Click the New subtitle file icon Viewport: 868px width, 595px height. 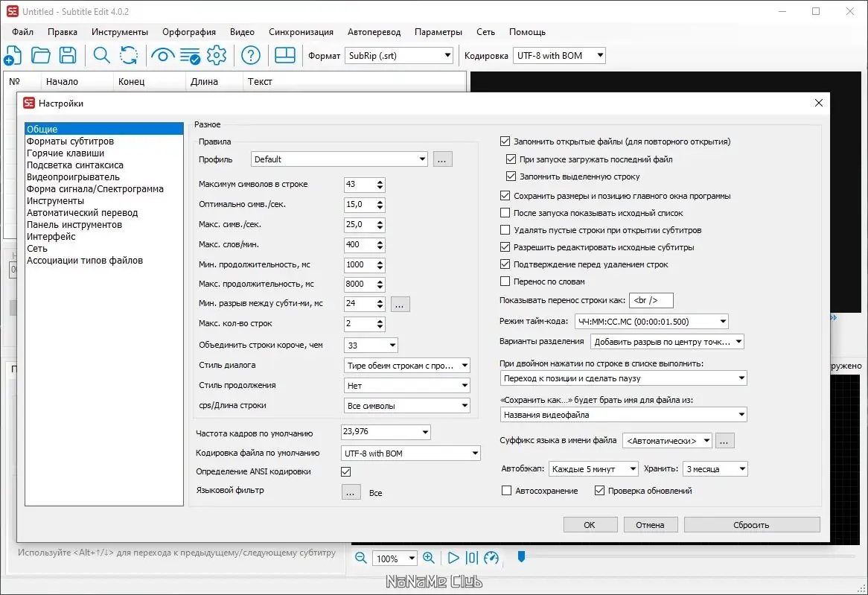[x=13, y=55]
